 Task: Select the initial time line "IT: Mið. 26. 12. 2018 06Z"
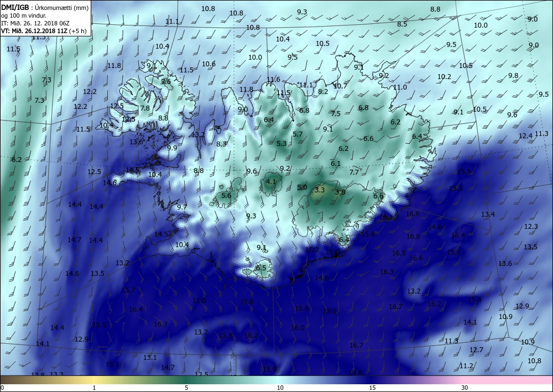[35, 23]
